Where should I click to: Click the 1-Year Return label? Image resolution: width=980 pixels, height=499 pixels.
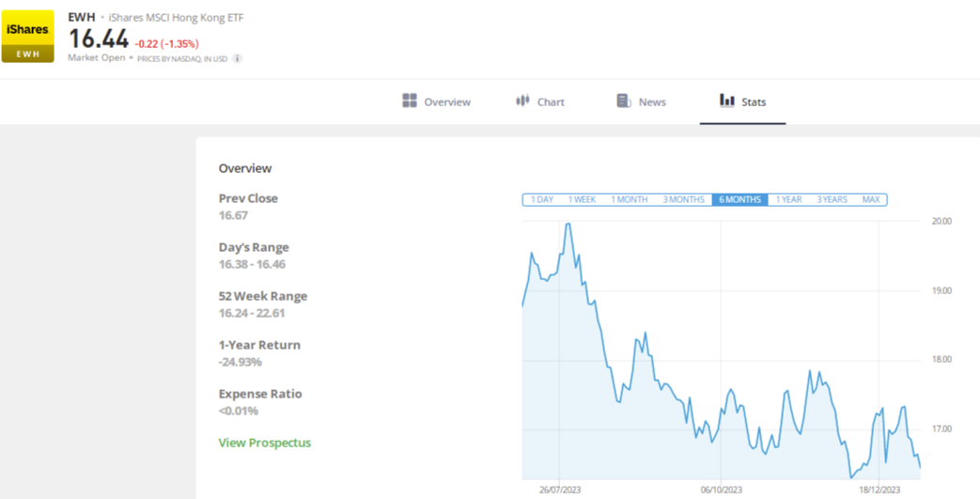click(x=259, y=345)
